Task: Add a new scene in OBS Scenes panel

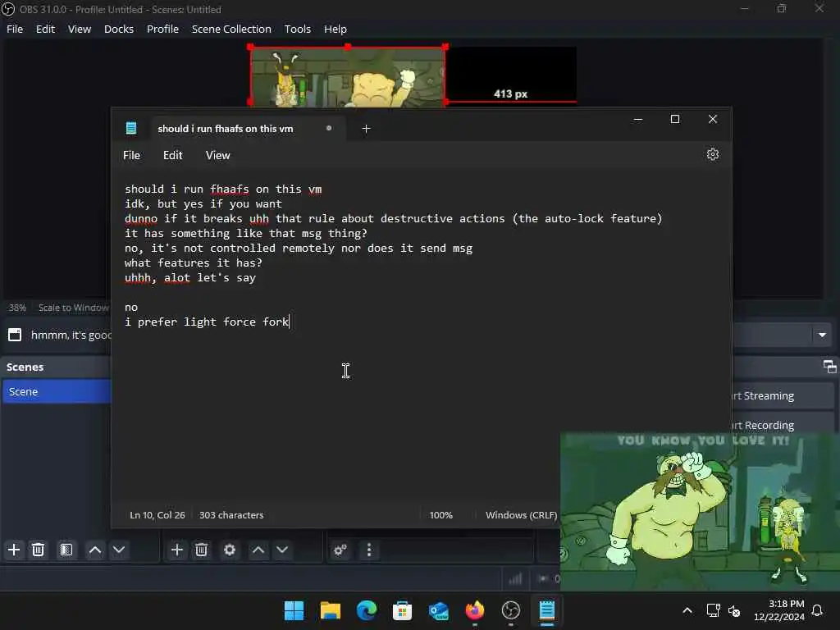Action: pos(14,550)
